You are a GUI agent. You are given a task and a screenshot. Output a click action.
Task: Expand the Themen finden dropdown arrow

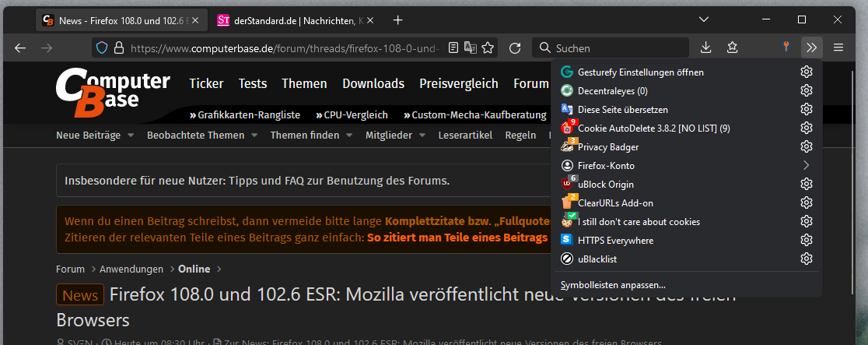point(349,136)
